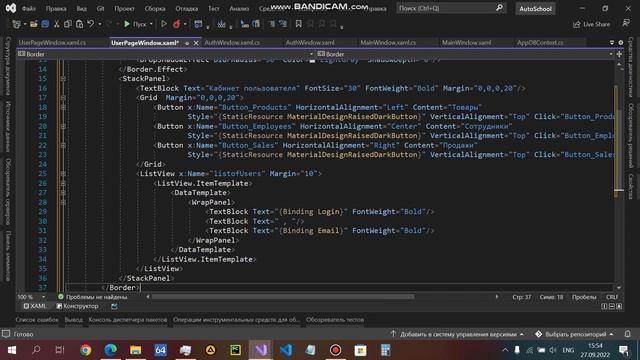Open the feedback icon beside Live Share
The image size is (640, 360).
(626, 23)
